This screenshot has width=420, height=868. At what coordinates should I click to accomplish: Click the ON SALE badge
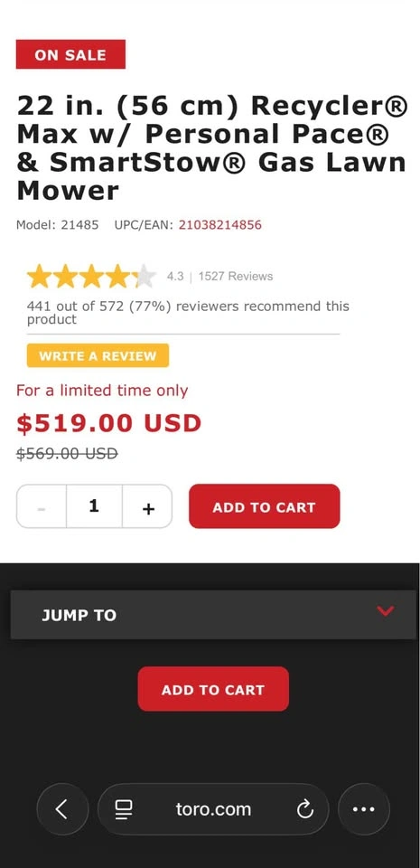tap(70, 54)
